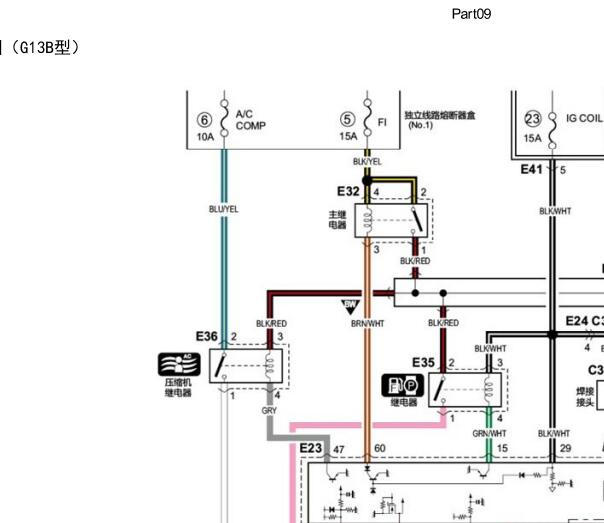Image resolution: width=604 pixels, height=523 pixels.
Task: Click the GRY wire label
Action: click(269, 411)
